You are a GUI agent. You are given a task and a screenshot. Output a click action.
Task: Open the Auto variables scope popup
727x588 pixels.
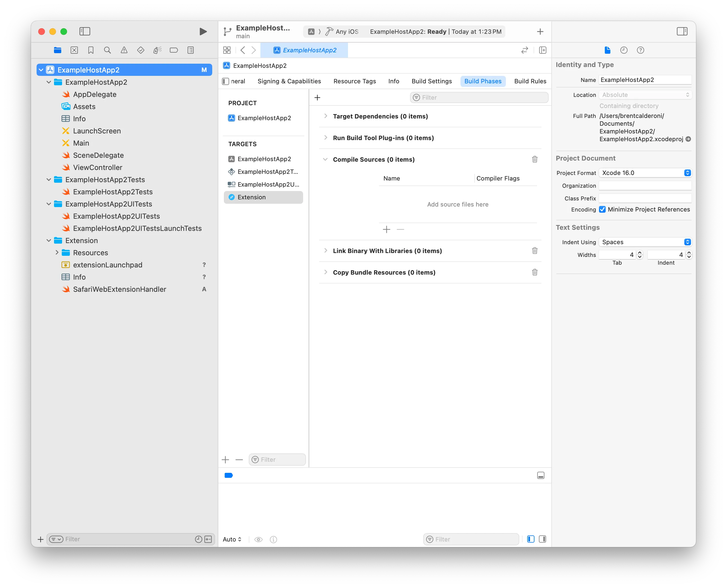(x=232, y=539)
